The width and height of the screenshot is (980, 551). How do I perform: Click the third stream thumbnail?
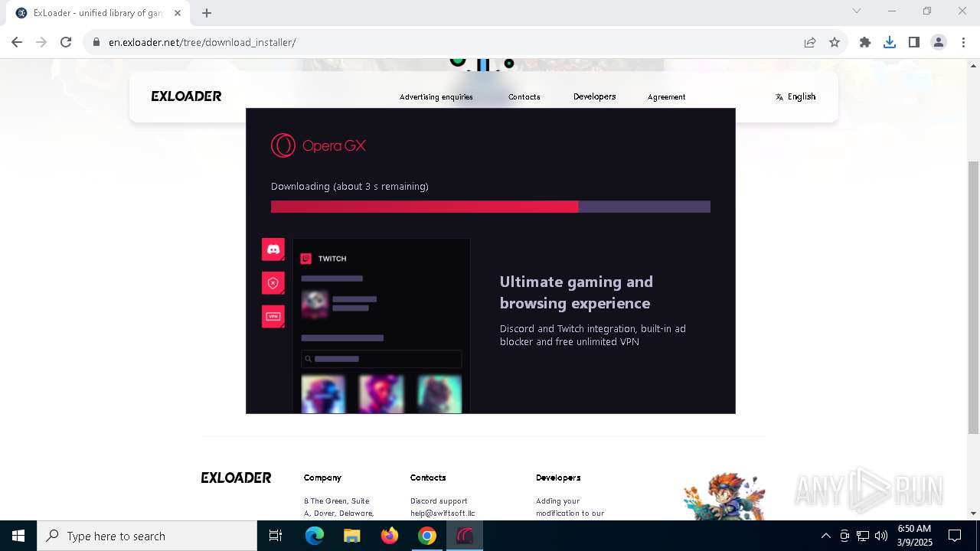[439, 394]
